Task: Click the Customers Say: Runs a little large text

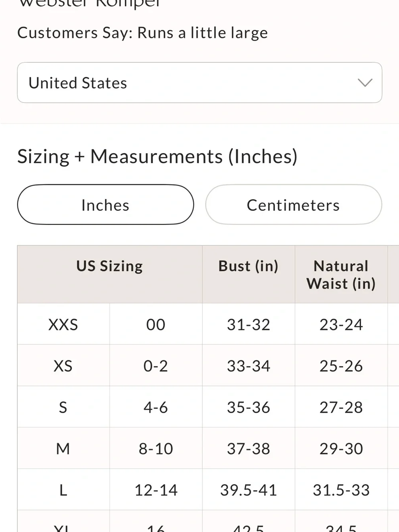Action: point(142,33)
